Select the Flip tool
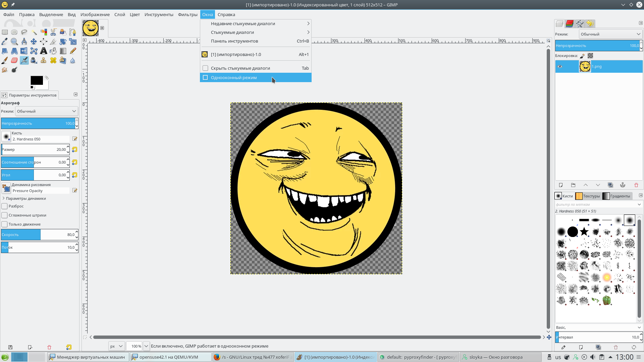644x362 pixels. click(x=24, y=51)
